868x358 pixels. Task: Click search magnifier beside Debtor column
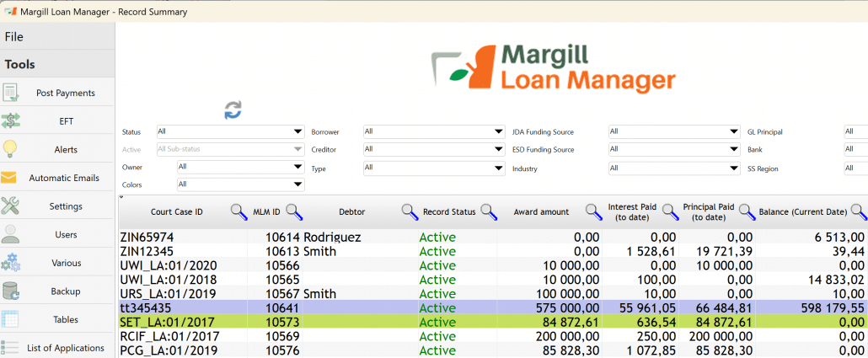(409, 211)
